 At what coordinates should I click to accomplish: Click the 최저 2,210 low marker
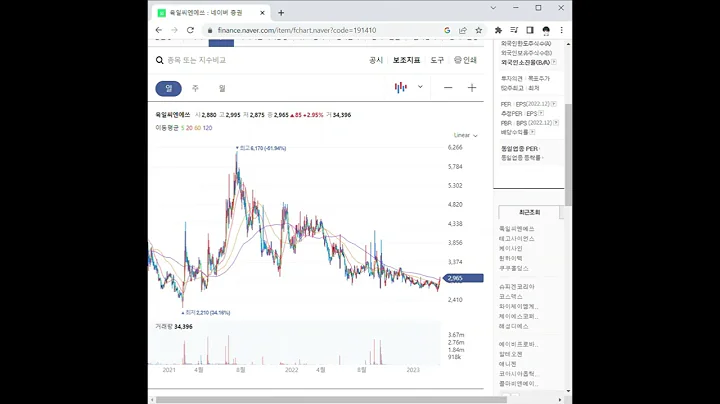click(206, 313)
